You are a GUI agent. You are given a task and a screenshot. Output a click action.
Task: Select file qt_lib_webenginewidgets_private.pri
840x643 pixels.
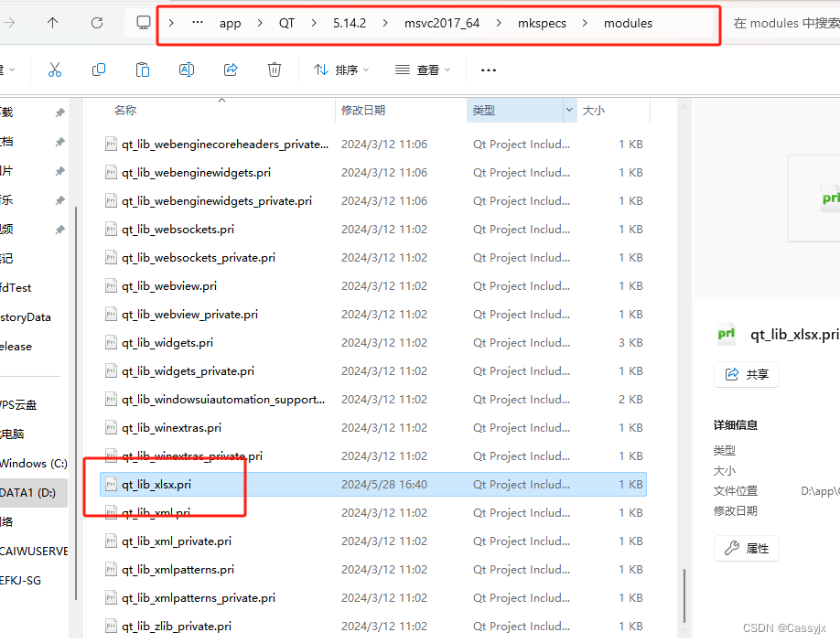pyautogui.click(x=372, y=201)
